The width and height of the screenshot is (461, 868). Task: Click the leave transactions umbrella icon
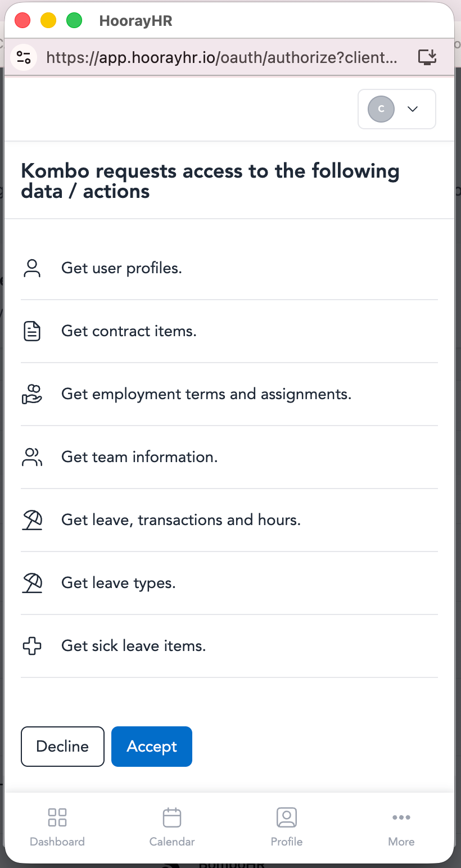pos(32,520)
